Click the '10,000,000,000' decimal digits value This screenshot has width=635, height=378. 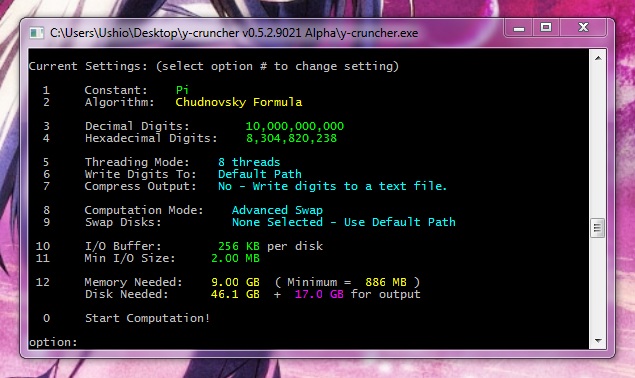click(294, 126)
